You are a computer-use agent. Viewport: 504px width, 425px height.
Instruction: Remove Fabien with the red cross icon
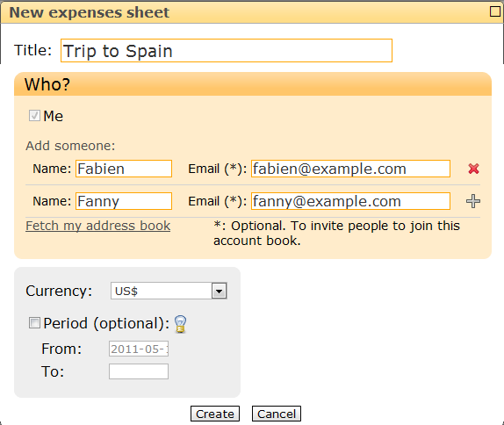473,169
